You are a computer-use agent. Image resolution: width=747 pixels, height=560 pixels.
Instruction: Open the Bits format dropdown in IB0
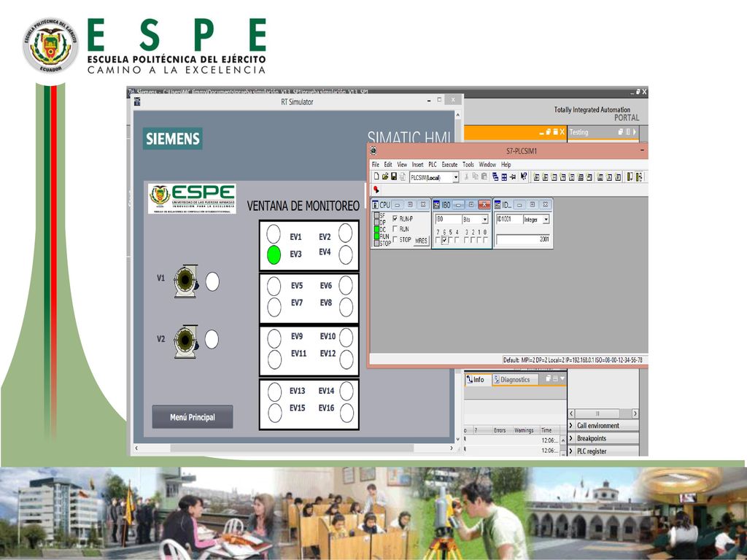(x=485, y=219)
